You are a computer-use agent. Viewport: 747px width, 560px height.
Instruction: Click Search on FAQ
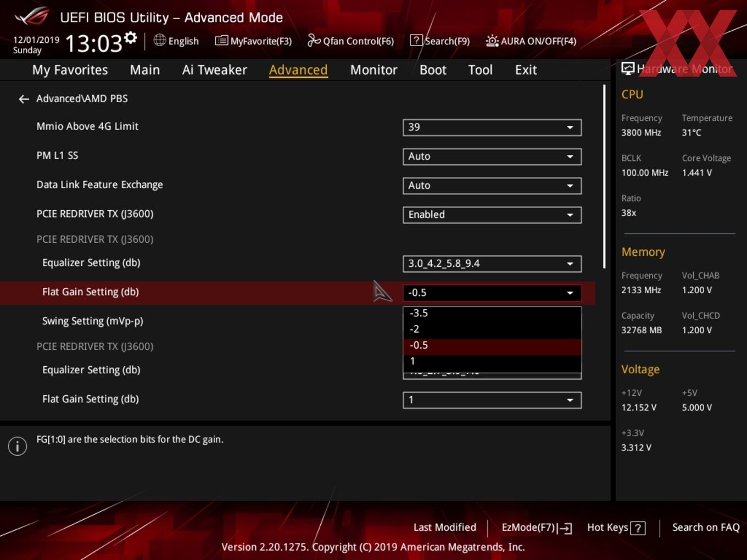tap(706, 528)
